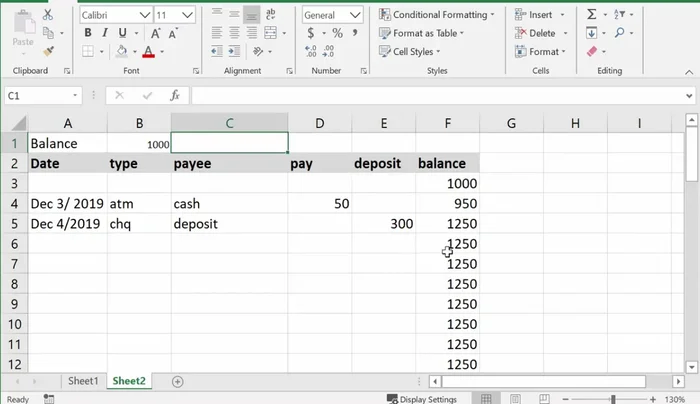The image size is (700, 404).
Task: Select the Format Painter brush
Action: [x=48, y=51]
